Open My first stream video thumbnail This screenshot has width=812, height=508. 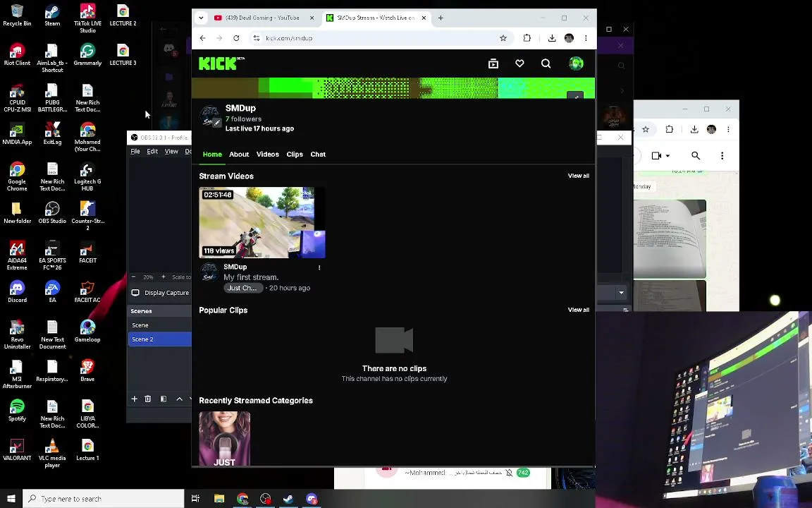click(262, 222)
